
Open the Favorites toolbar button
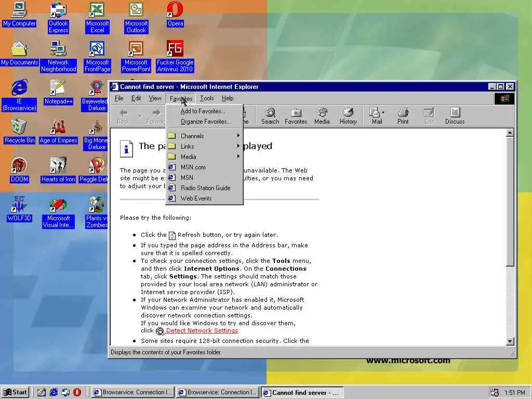tap(296, 116)
